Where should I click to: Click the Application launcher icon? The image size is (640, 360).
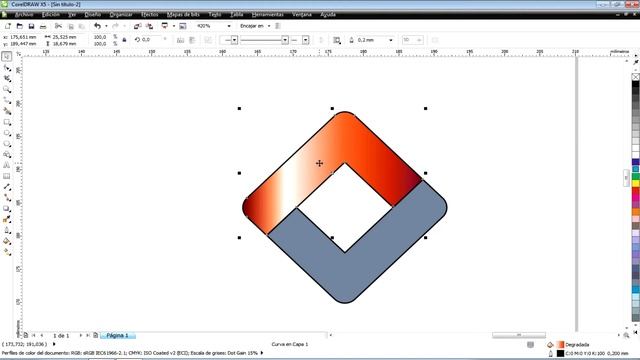coord(165,26)
